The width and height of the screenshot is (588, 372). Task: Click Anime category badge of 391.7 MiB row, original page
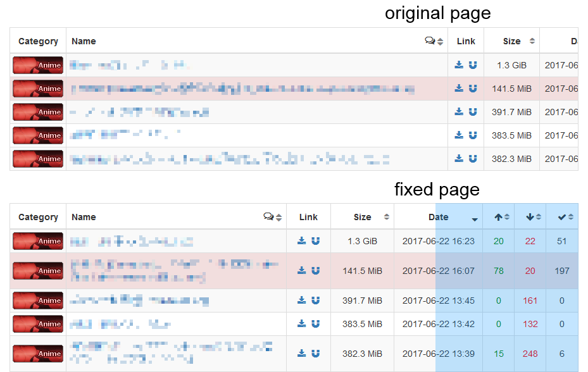pos(38,112)
